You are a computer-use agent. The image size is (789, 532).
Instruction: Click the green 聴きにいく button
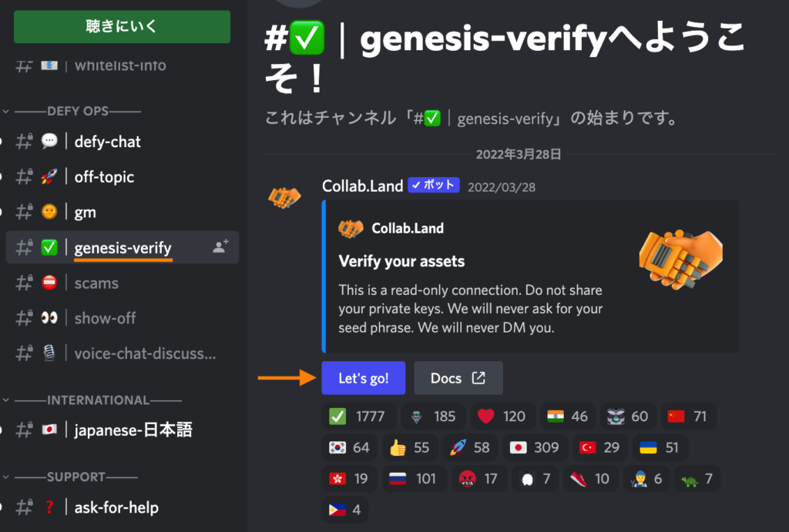(x=123, y=26)
